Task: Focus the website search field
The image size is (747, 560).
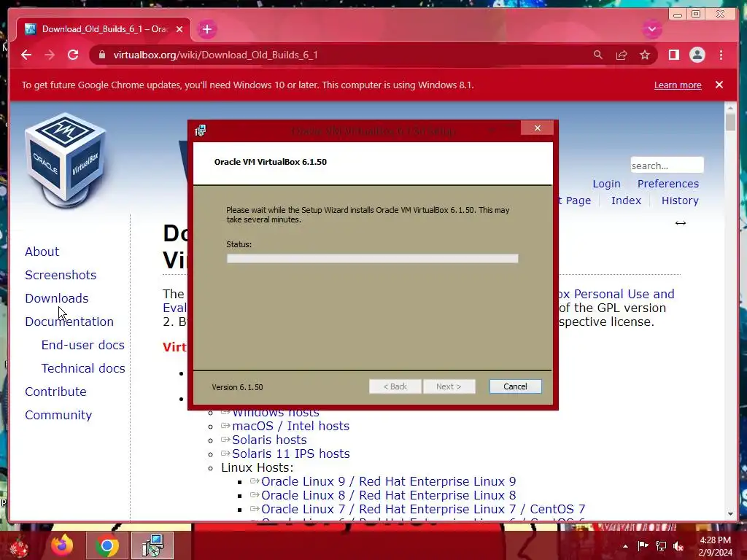Action: 667,166
